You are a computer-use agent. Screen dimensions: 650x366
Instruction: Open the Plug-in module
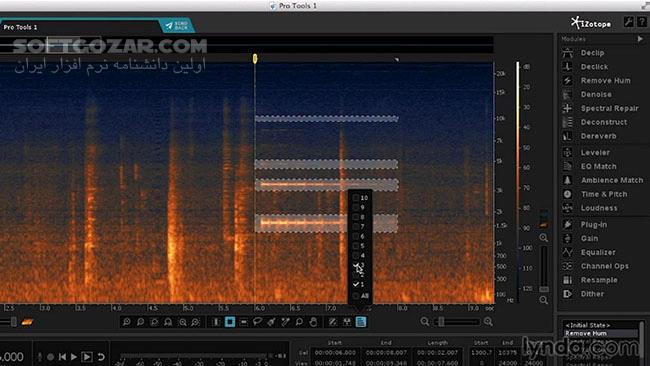pos(594,225)
